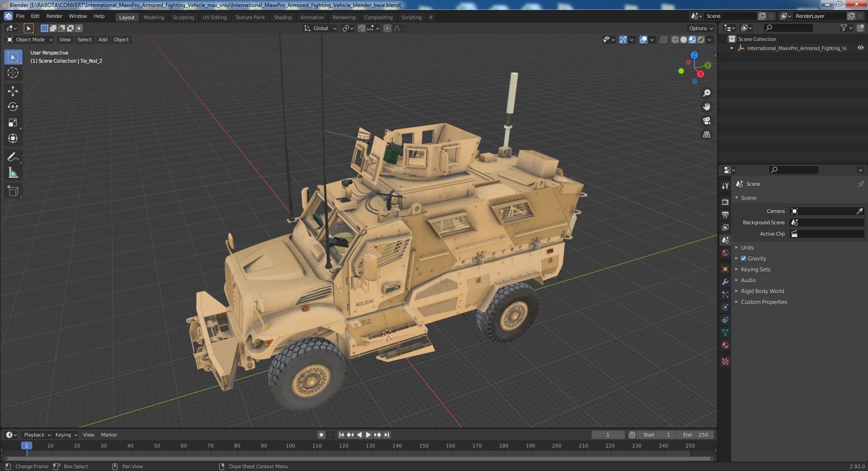Switch orthographic/perspective grid icon
The image size is (868, 471).
pyautogui.click(x=707, y=135)
